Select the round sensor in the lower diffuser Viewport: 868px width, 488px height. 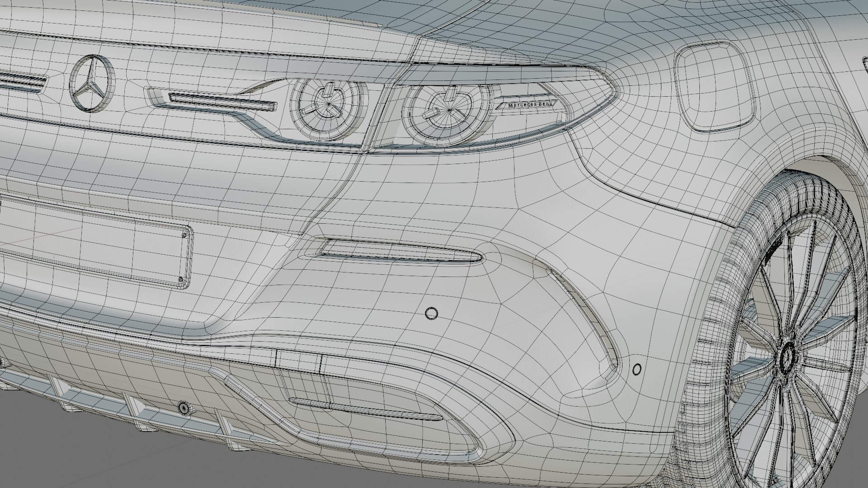[x=184, y=407]
